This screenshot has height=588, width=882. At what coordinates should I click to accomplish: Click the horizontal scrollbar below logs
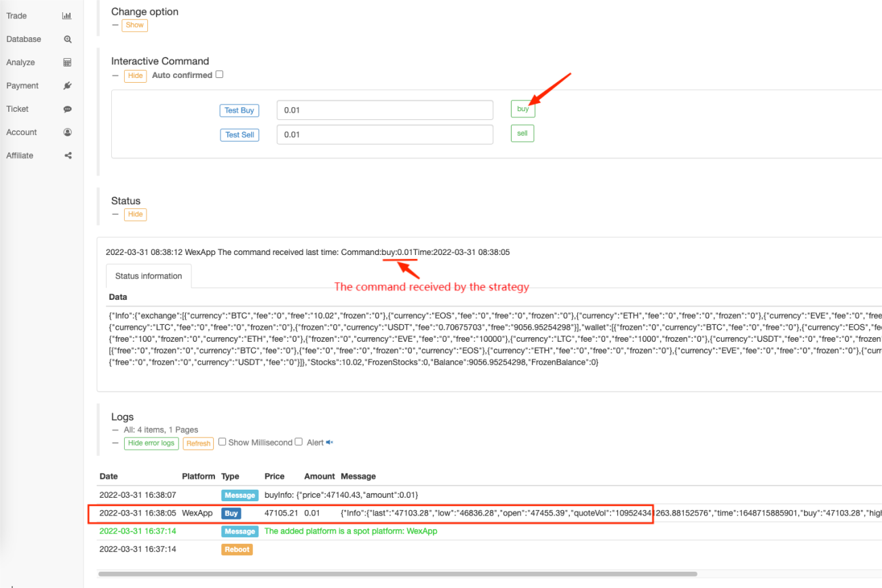(x=397, y=574)
